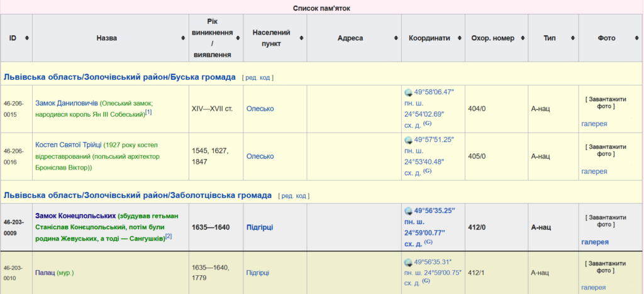Viewport: 644px width, 294px height.
Task: Sort the table by the Координати column
Action: coord(459,38)
